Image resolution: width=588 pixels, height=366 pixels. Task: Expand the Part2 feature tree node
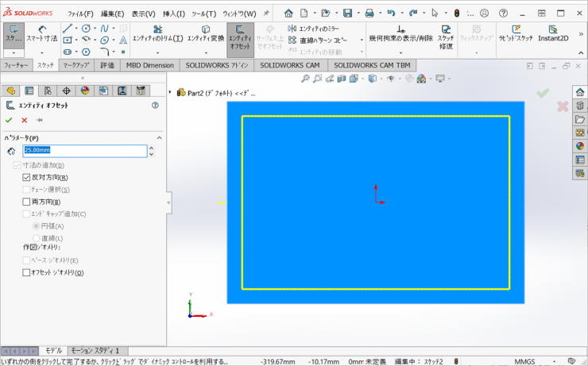171,92
